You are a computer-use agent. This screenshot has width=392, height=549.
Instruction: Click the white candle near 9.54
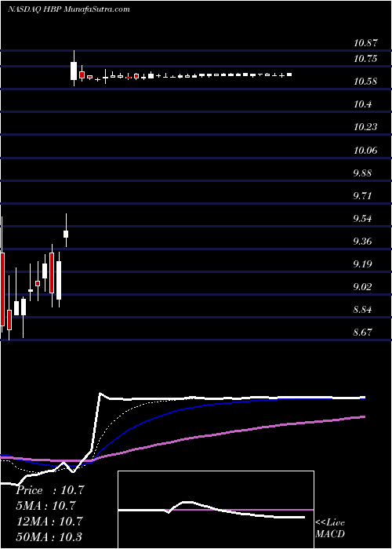click(65, 234)
